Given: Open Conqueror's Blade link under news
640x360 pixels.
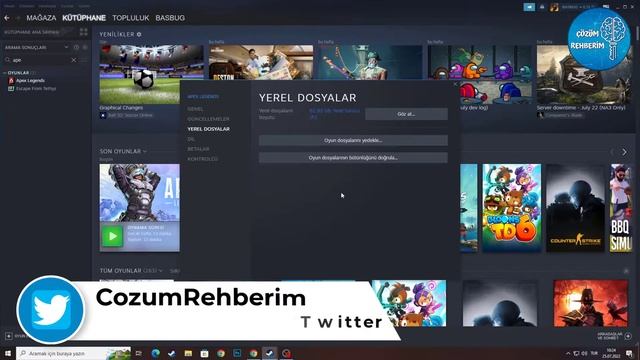Looking at the screenshot, I should [x=564, y=116].
